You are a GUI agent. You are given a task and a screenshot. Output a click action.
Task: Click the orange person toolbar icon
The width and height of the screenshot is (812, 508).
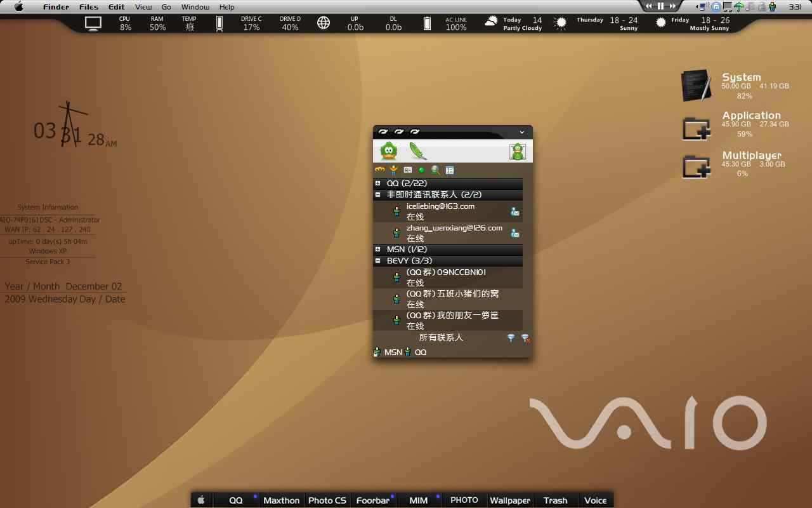pyautogui.click(x=393, y=170)
